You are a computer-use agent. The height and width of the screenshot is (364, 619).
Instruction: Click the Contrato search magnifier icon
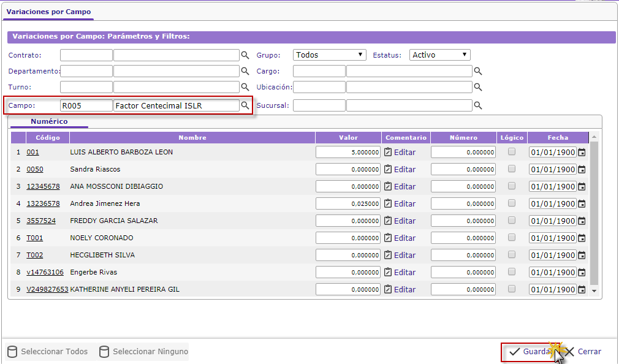245,55
